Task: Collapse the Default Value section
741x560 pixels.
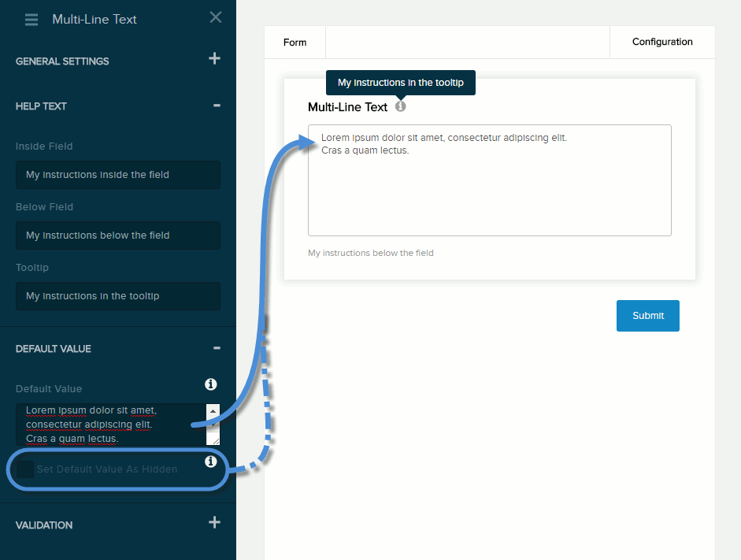Action: coord(217,348)
